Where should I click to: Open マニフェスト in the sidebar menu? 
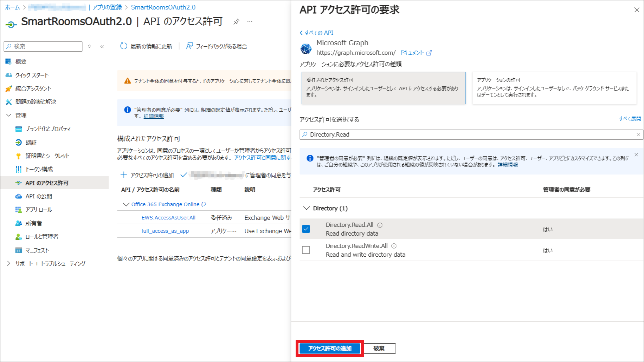click(x=37, y=250)
